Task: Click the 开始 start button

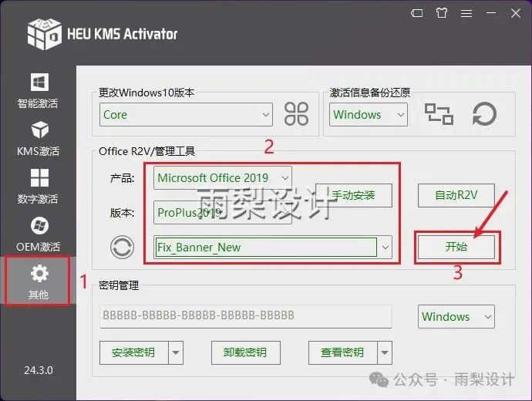Action: [456, 247]
